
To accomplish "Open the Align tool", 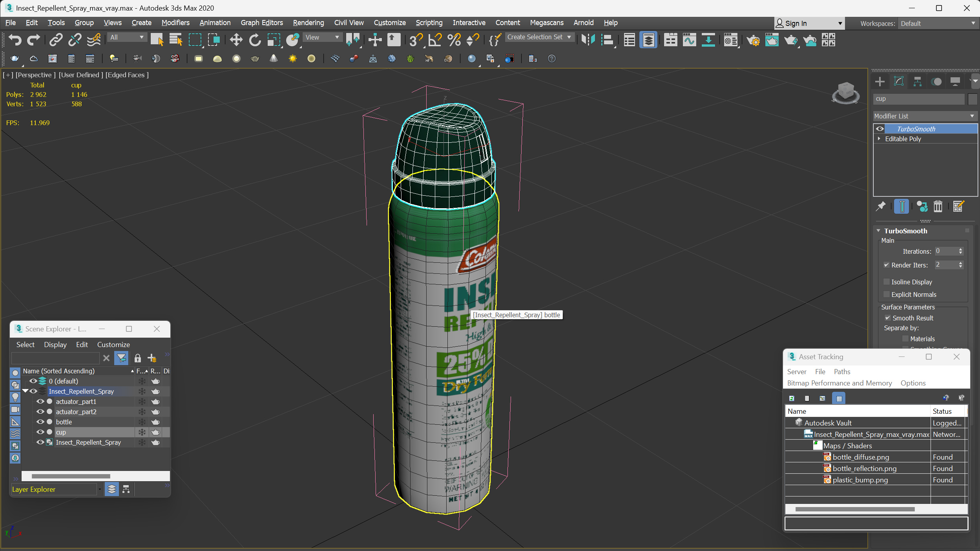I will pos(607,40).
